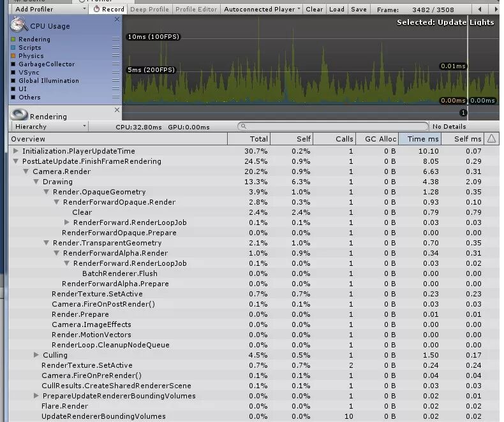Toggle Rendering category color box
The width and height of the screenshot is (504, 422).
pos(13,39)
